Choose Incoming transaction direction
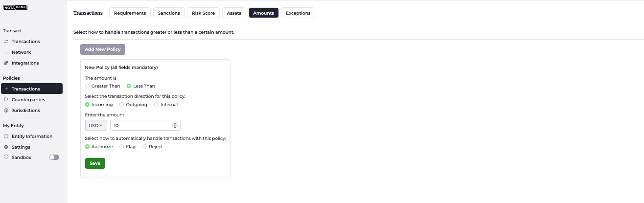Viewport: 644px width, 203px height. click(x=87, y=105)
